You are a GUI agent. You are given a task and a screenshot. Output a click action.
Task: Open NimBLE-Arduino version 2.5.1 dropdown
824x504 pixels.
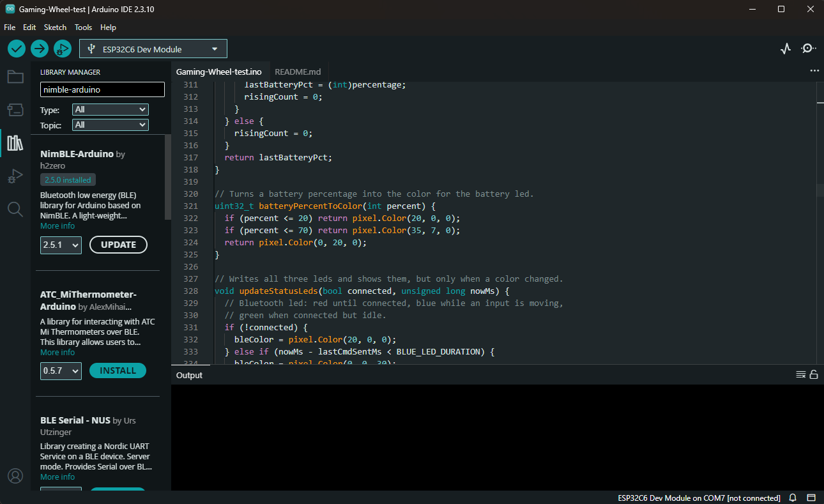click(61, 245)
